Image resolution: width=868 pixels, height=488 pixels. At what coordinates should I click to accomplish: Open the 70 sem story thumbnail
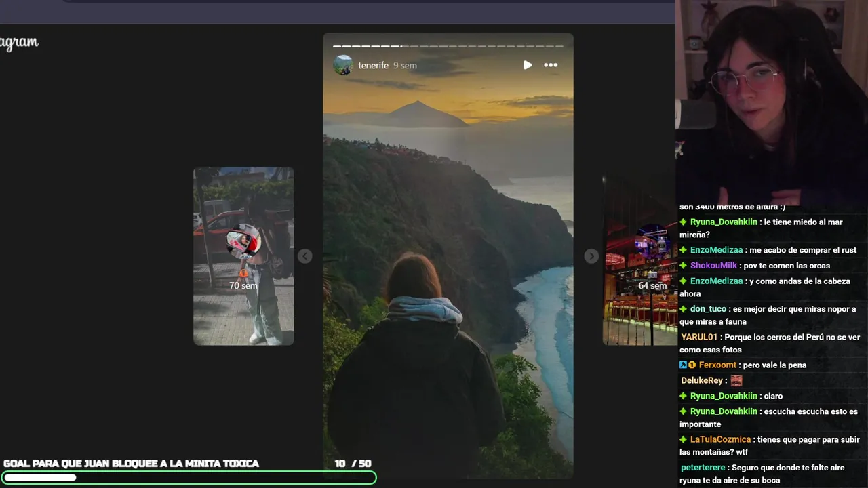coord(243,256)
